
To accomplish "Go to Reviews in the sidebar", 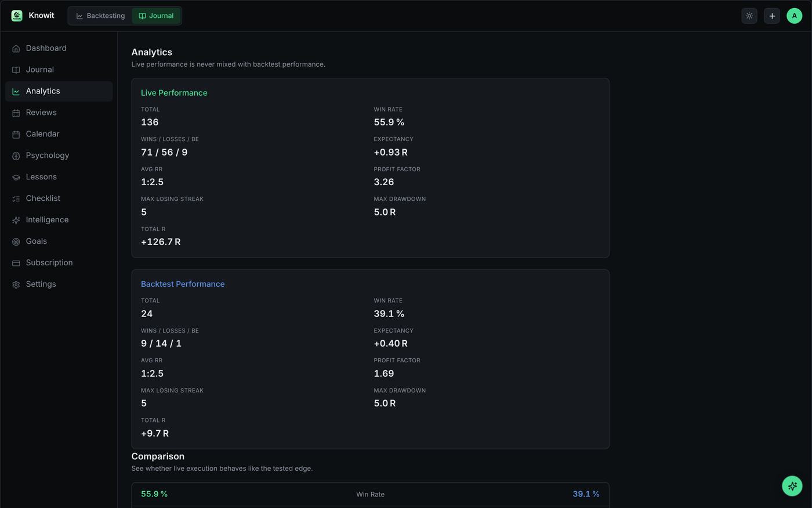I will [x=59, y=113].
